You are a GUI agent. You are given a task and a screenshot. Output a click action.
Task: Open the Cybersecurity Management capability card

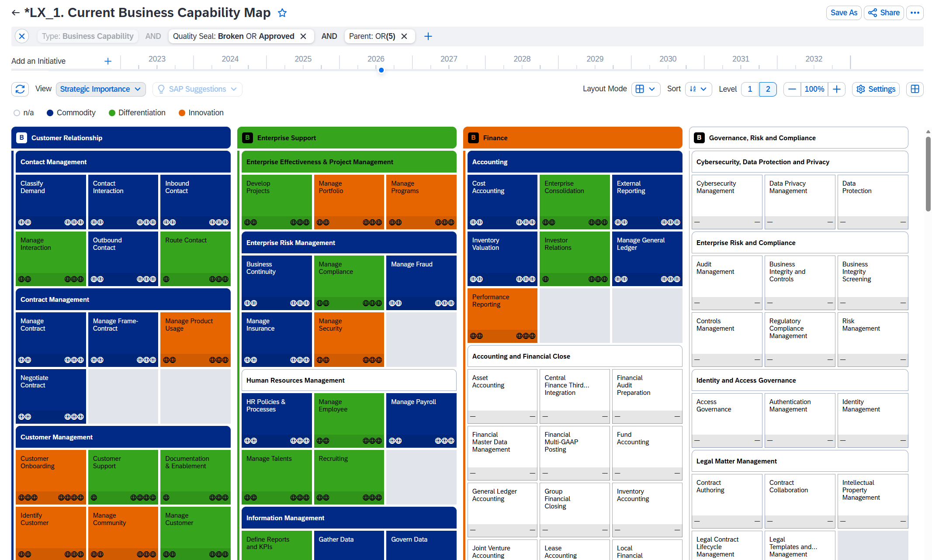tap(727, 202)
